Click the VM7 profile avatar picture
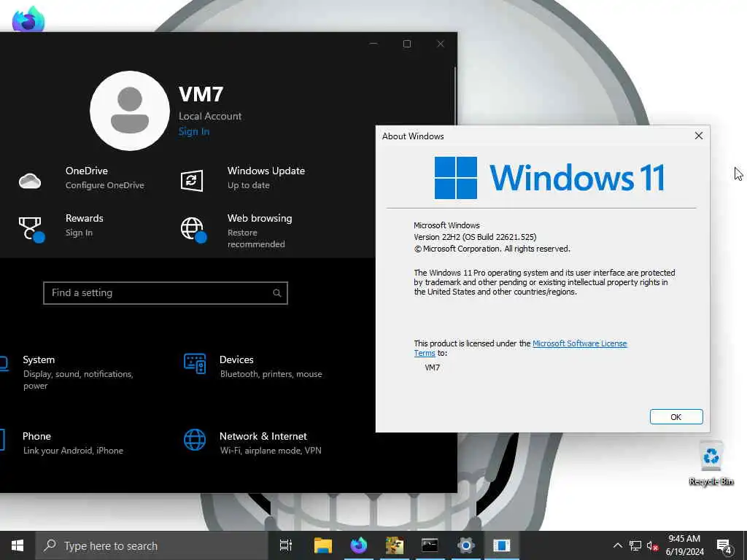Viewport: 747px width, 560px height. click(x=130, y=111)
